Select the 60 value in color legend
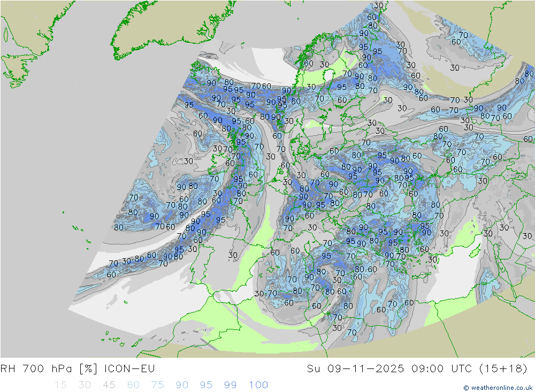The image size is (535, 392). tap(133, 385)
